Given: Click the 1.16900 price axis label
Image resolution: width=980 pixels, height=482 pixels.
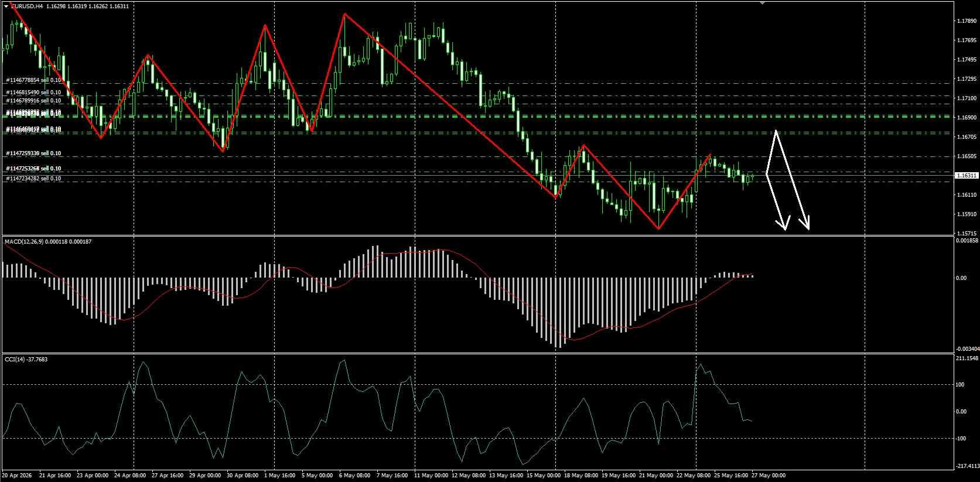Looking at the screenshot, I should coord(966,118).
